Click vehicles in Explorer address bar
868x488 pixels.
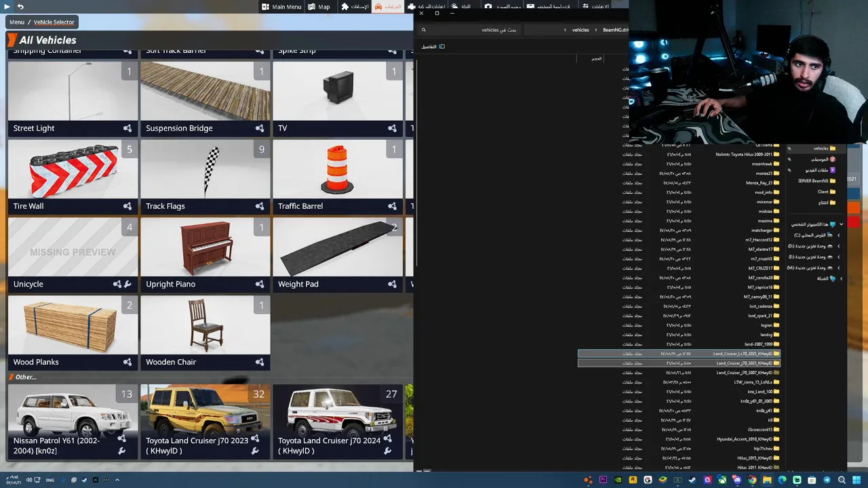580,30
